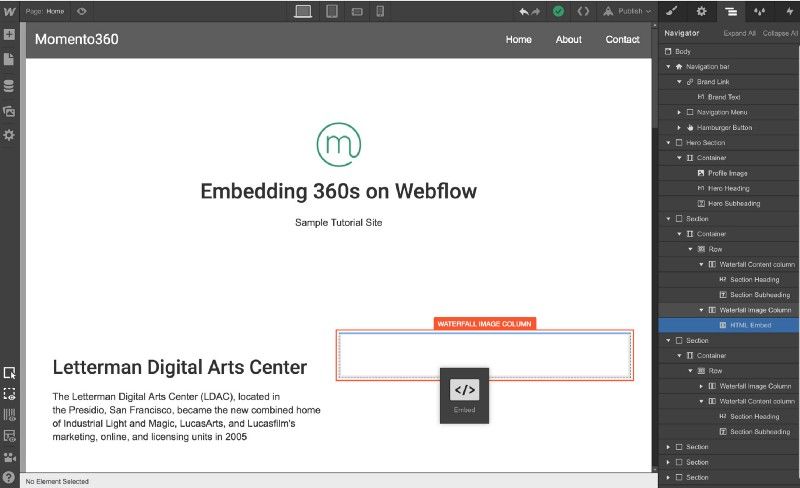Viewport: 800px width, 488px height.
Task: Switch to the Element Settings gear tab
Action: (x=702, y=11)
